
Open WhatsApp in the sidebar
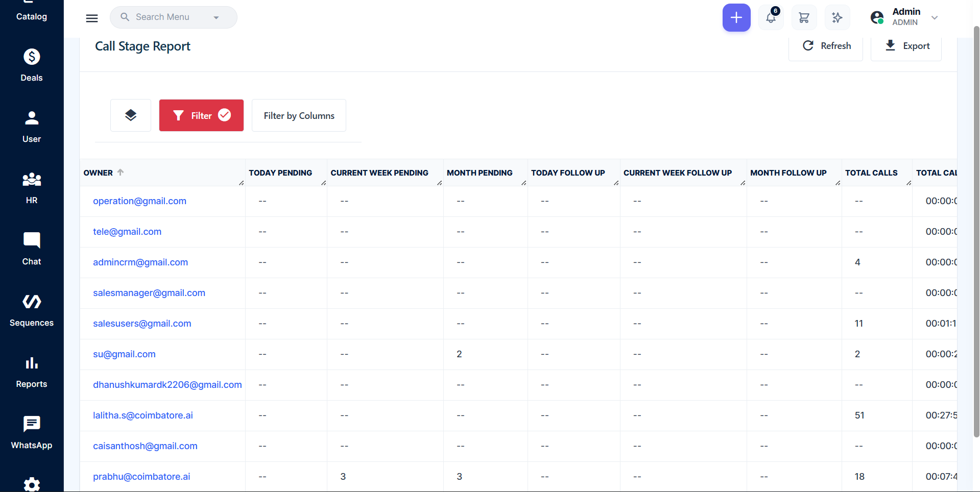(32, 433)
